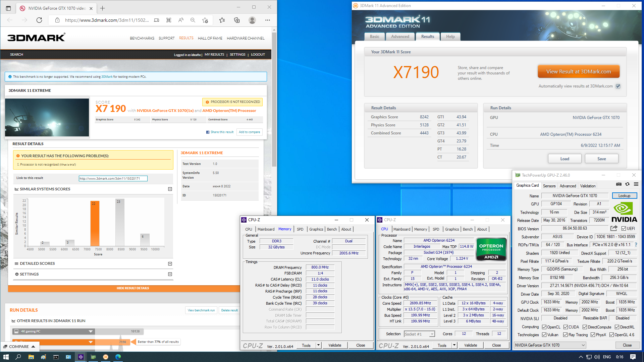This screenshot has width=644, height=362.
Task: Expand the COMPARE panel
Action: coord(19,347)
